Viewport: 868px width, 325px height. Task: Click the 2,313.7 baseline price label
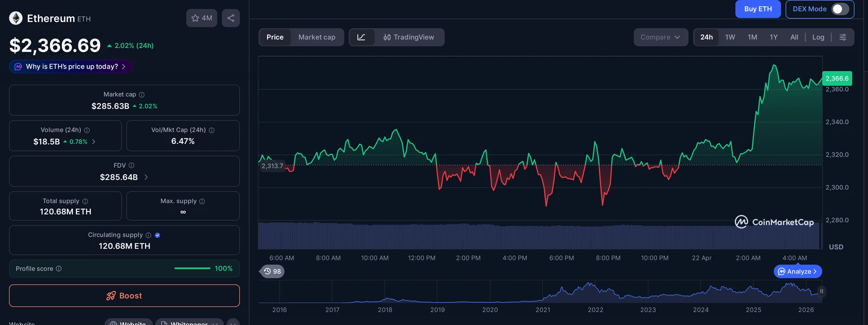(272, 166)
